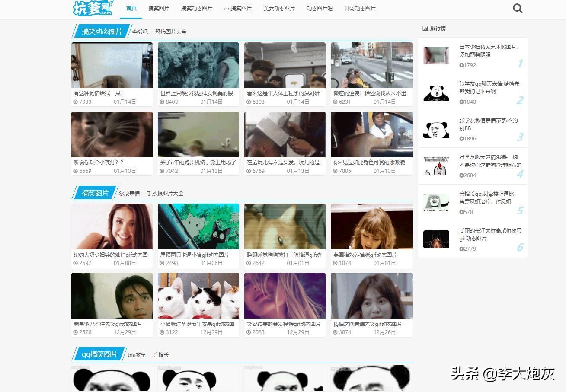Open the search magnifier icon
This screenshot has width=566, height=392.
(517, 8)
